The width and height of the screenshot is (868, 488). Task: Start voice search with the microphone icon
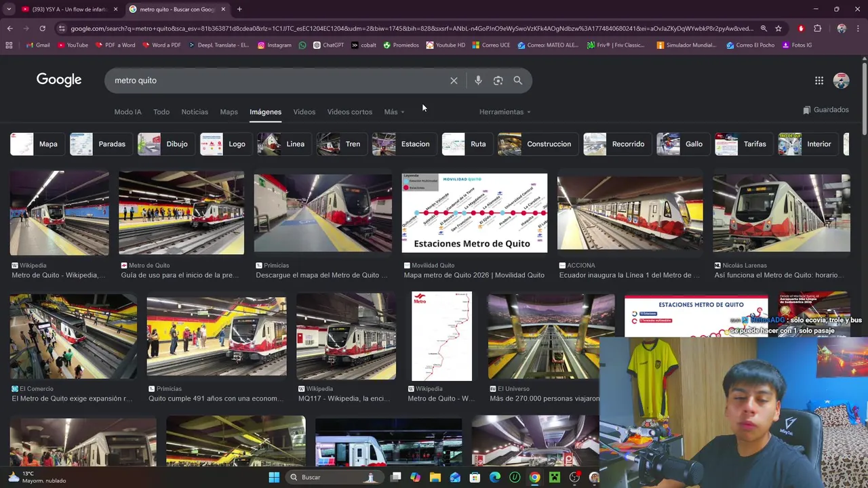[478, 81]
